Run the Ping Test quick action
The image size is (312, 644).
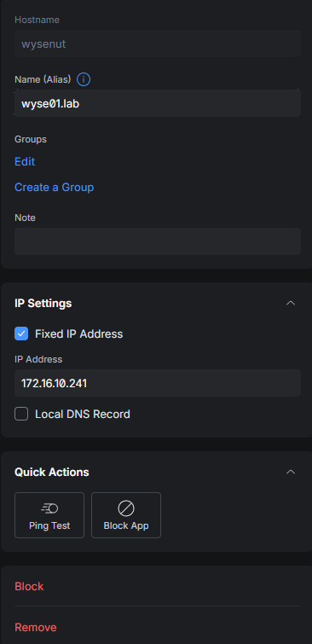coord(49,515)
